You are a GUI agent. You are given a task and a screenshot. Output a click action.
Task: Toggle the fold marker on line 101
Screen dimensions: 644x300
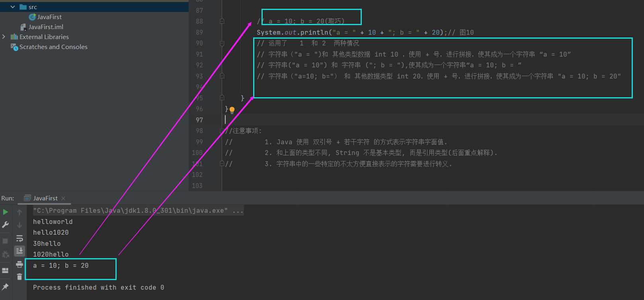point(222,163)
